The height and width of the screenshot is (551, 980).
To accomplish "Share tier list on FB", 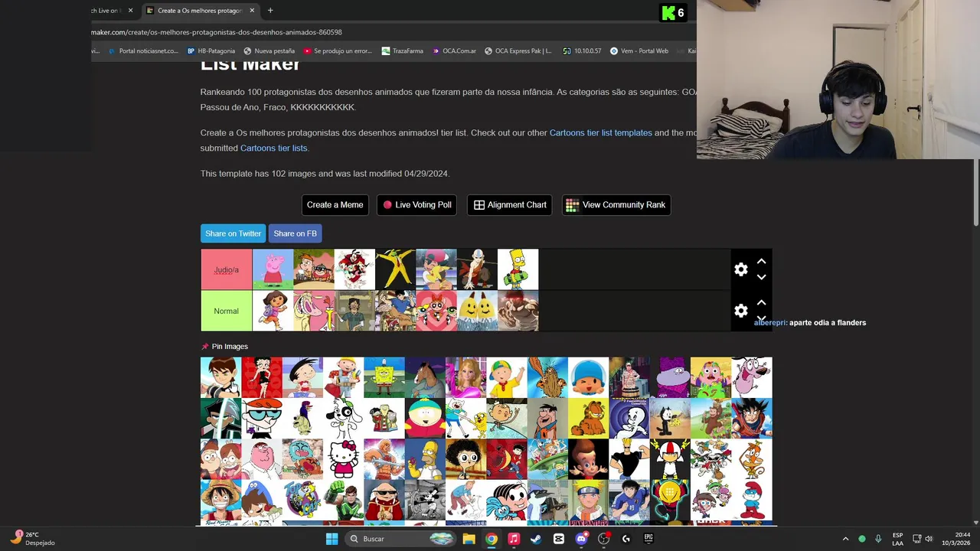I will [295, 233].
